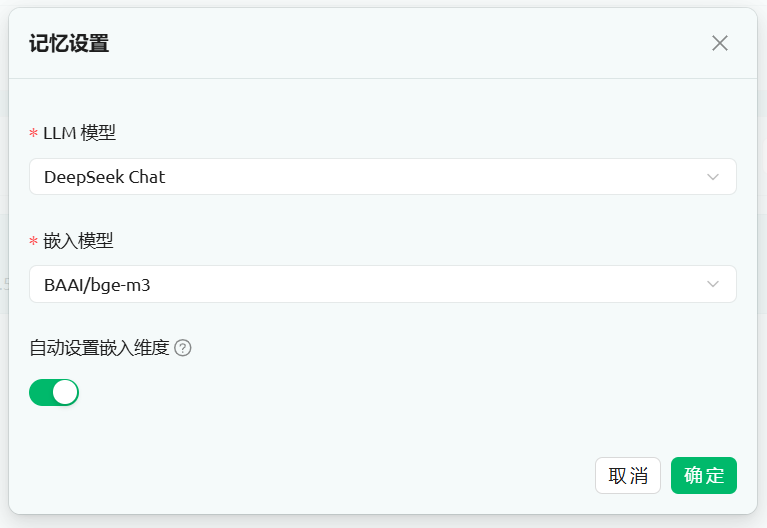Screen dimensions: 767x528
Task: Open the 嵌入模型 dropdown
Action: 382,284
